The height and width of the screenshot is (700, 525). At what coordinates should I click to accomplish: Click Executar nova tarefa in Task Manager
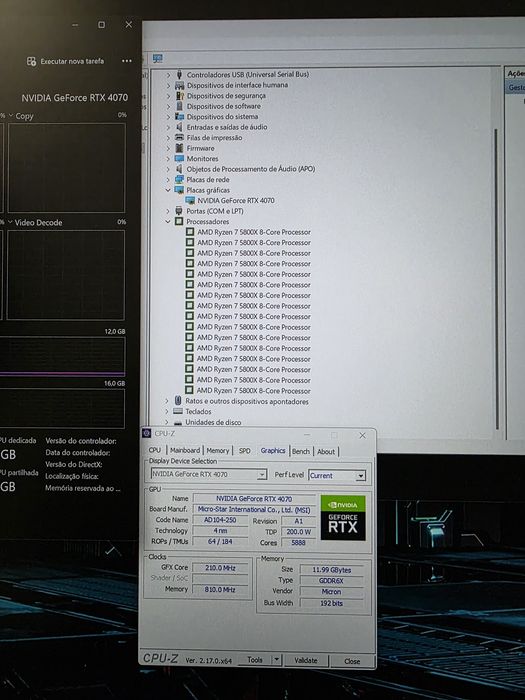66,61
